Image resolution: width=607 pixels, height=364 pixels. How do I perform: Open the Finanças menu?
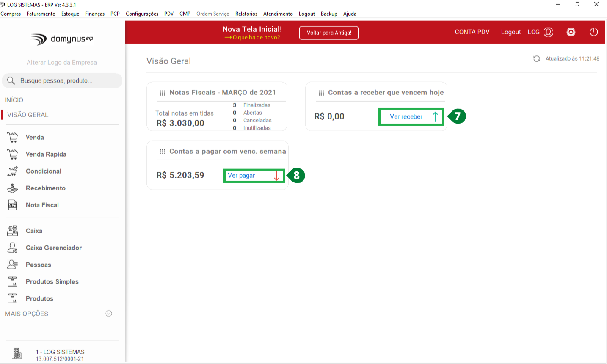(95, 14)
